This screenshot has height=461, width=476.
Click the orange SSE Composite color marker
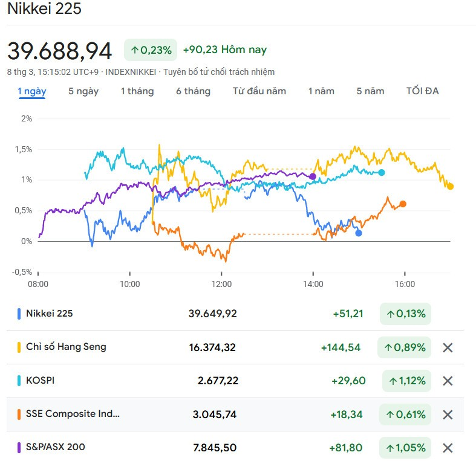click(19, 414)
